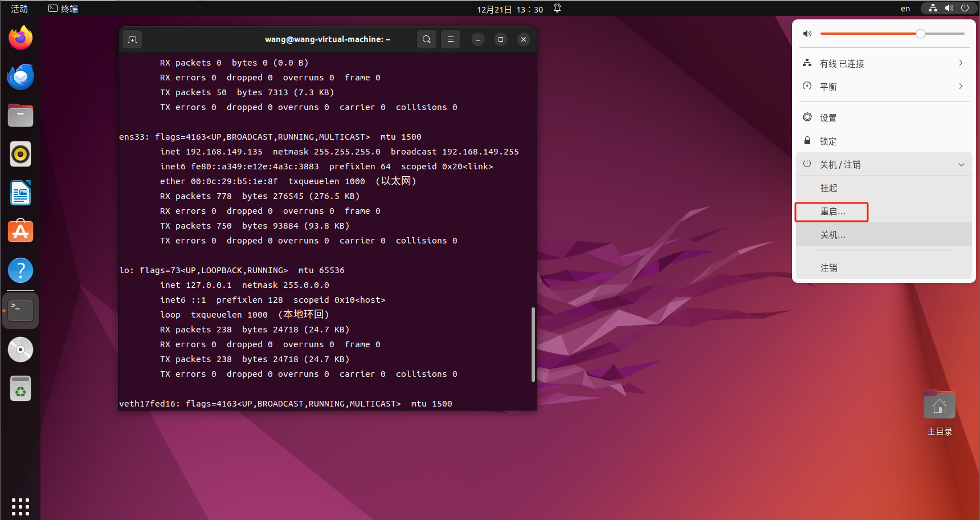The image size is (980, 520).
Task: Open the Home folder desktop icon
Action: [940, 413]
